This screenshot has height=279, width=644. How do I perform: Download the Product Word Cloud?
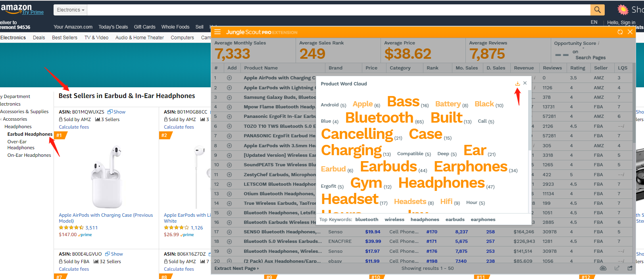click(x=517, y=83)
